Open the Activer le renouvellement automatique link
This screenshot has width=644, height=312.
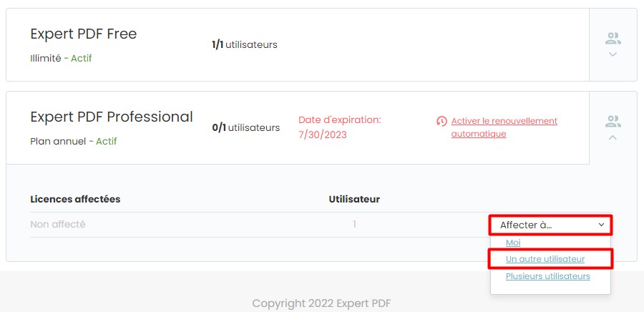coord(504,127)
